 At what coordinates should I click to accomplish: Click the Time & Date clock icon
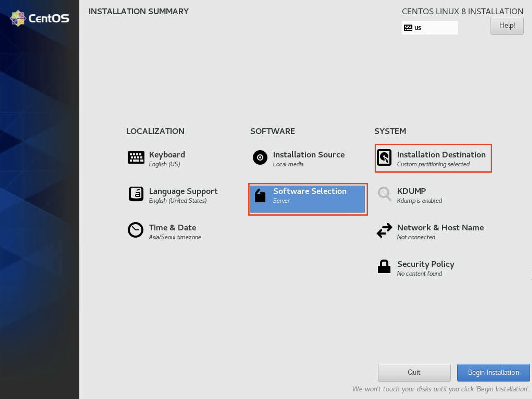point(136,230)
